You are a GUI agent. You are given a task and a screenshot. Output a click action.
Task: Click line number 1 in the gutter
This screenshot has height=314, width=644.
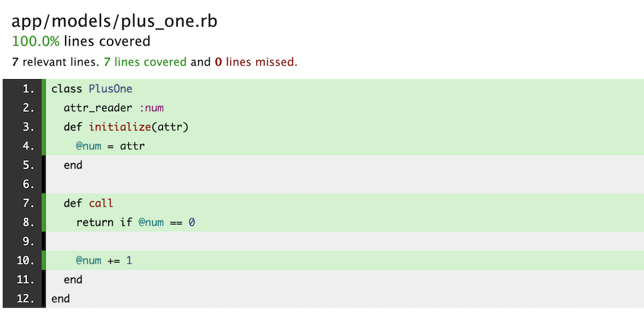tap(28, 89)
